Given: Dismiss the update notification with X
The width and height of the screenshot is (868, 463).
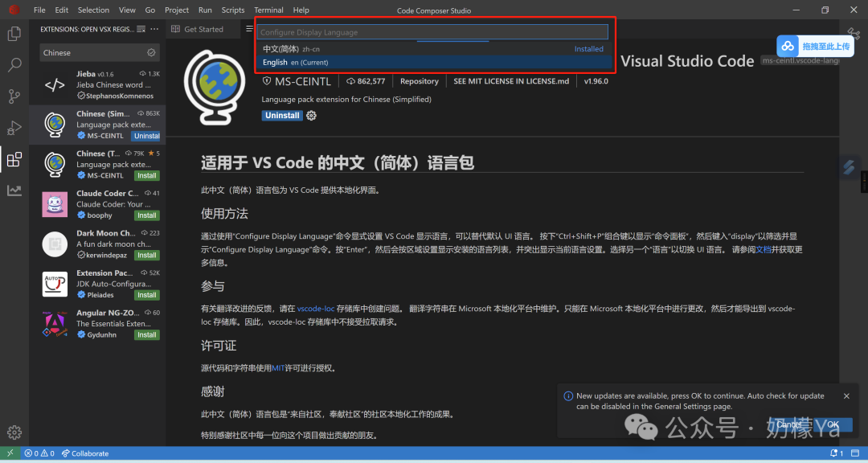Looking at the screenshot, I should click(x=846, y=396).
